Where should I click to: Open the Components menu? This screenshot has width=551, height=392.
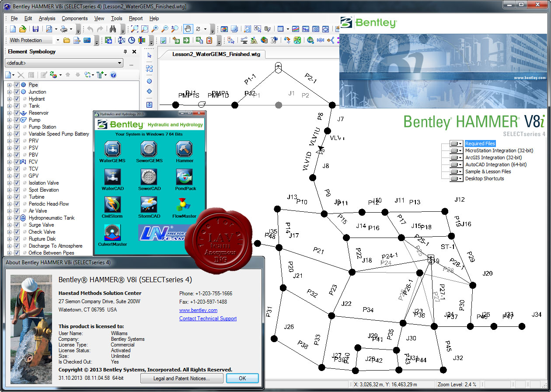pos(75,18)
